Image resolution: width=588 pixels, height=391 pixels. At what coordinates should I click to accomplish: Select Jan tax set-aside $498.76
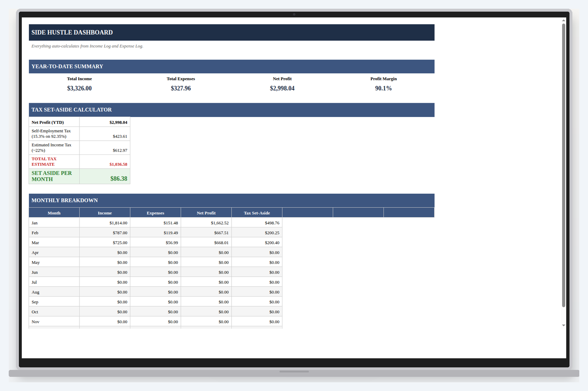pos(257,223)
